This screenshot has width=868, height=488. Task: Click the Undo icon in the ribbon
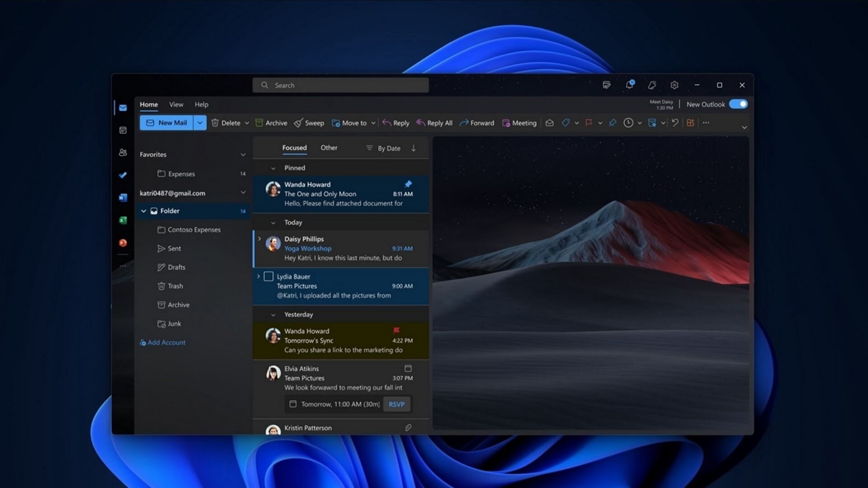click(x=675, y=122)
